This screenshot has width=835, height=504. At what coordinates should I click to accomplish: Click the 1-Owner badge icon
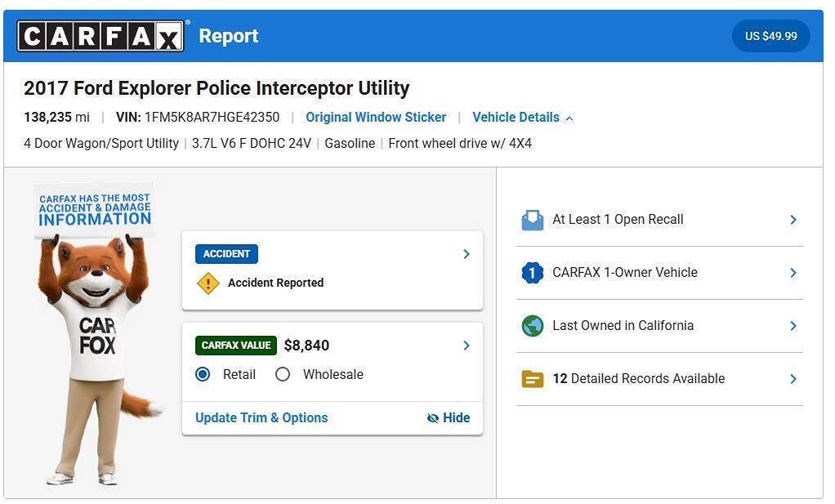(x=532, y=273)
